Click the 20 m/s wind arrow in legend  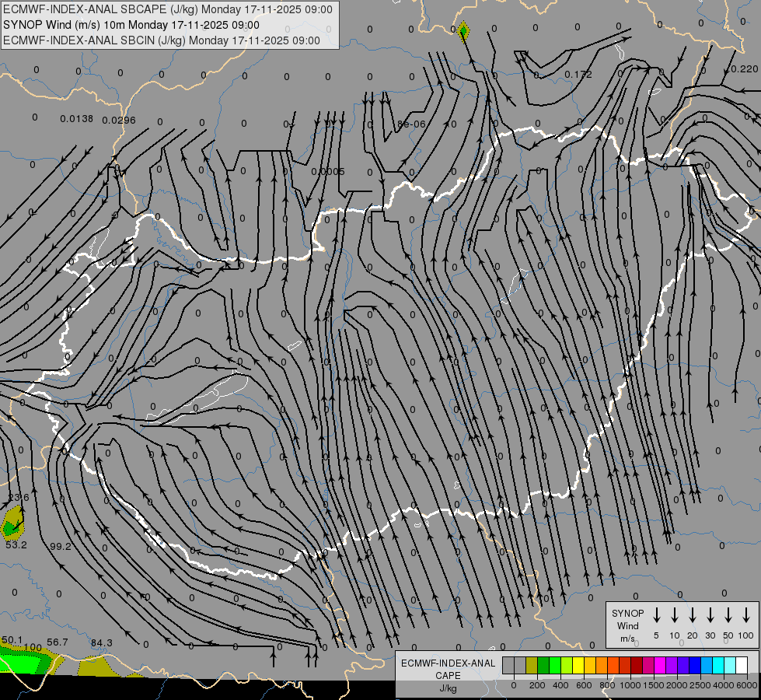[693, 615]
